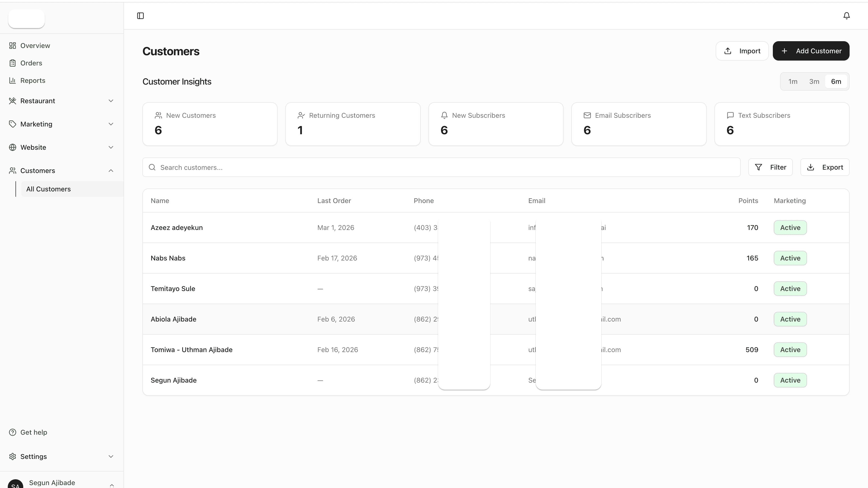This screenshot has width=868, height=488.
Task: Click the Overview dashboard icon
Action: 12,46
